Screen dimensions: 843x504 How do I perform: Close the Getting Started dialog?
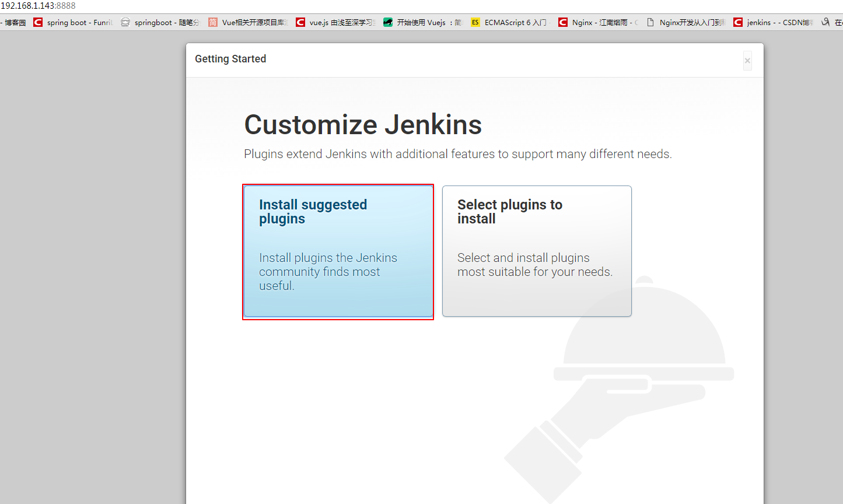(747, 61)
